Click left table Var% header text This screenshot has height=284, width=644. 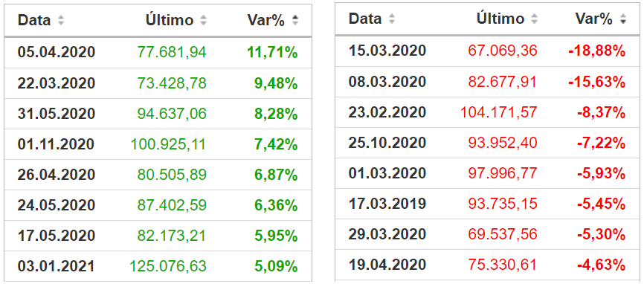265,20
